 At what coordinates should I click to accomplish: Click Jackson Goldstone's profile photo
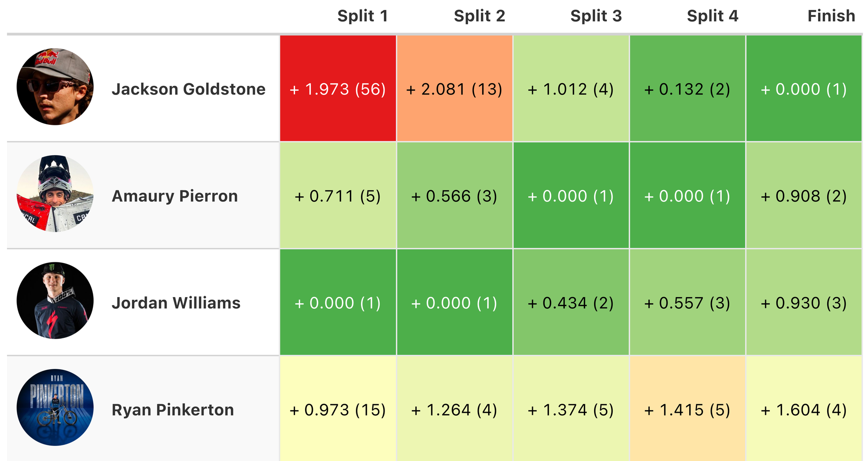[x=55, y=87]
